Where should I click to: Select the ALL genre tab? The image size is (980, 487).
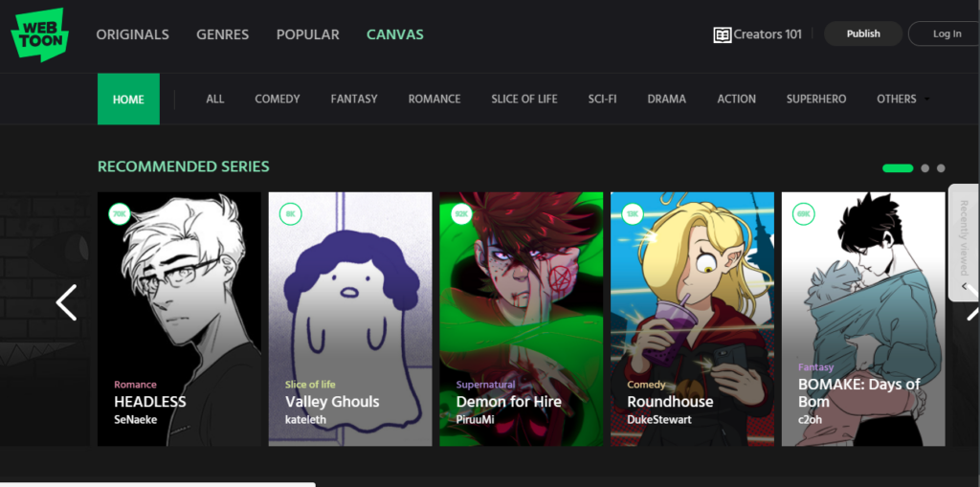(x=215, y=99)
